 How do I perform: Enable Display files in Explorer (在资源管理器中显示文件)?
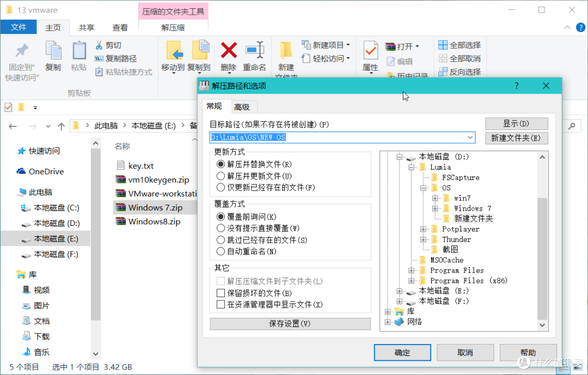coord(269,304)
